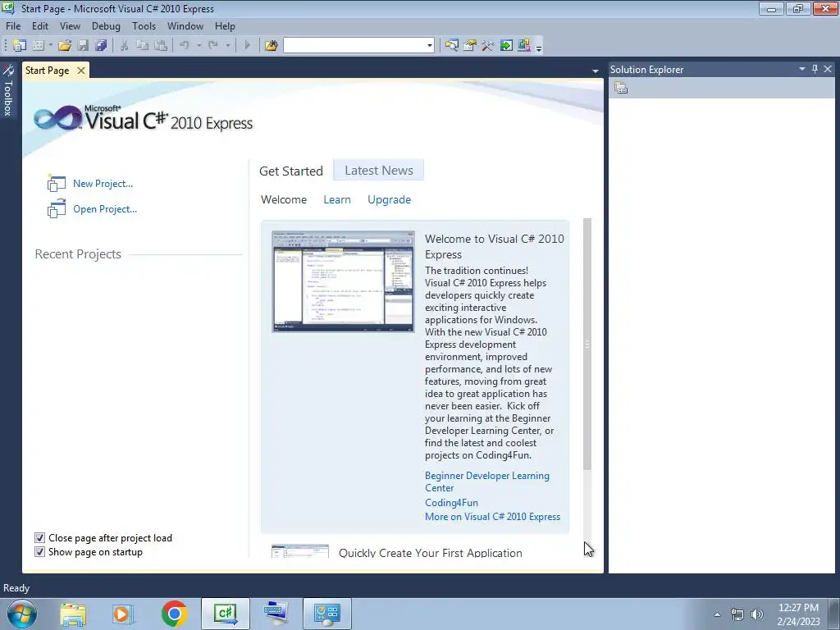This screenshot has width=840, height=630.
Task: Open More on Visual C# 2010 Express link
Action: click(492, 517)
